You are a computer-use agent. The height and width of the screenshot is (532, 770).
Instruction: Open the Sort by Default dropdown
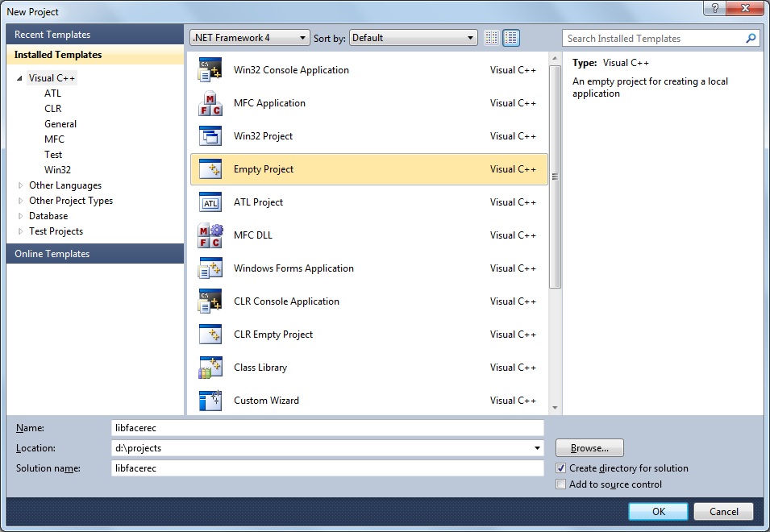[414, 38]
